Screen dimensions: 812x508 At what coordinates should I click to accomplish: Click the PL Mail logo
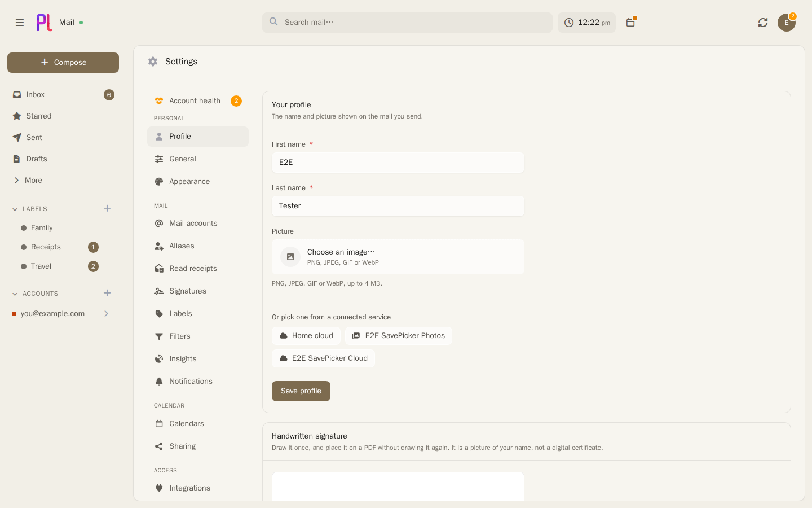(x=45, y=23)
